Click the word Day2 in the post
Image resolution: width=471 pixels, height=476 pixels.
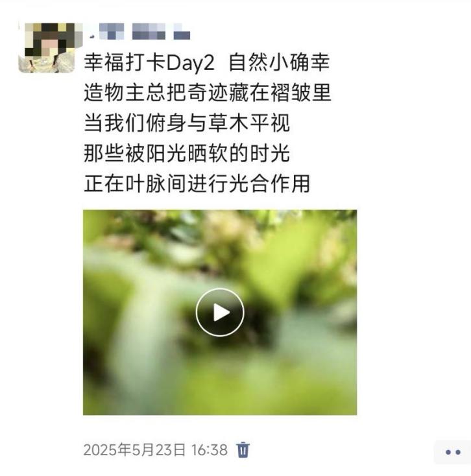click(x=190, y=64)
